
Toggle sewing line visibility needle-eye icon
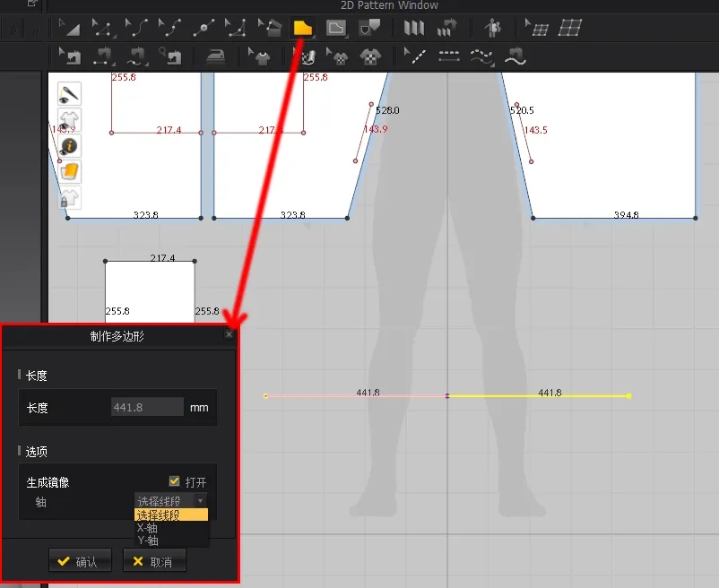70,94
